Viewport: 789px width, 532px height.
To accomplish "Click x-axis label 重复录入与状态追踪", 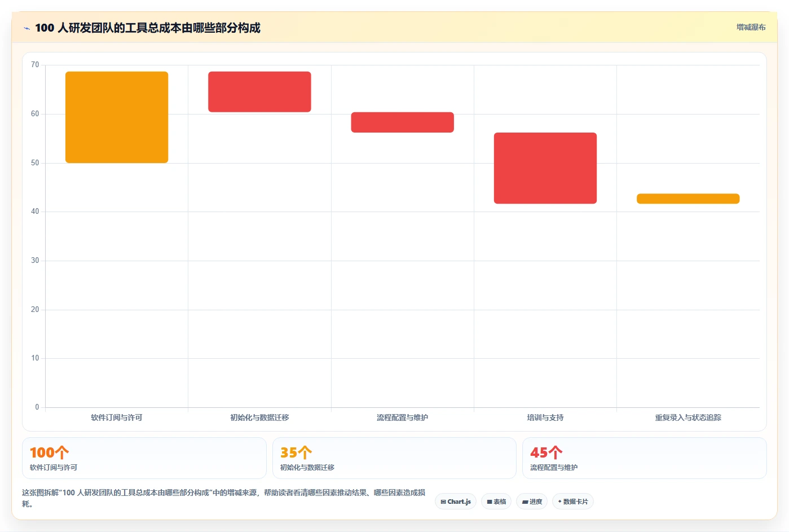I will coord(688,417).
